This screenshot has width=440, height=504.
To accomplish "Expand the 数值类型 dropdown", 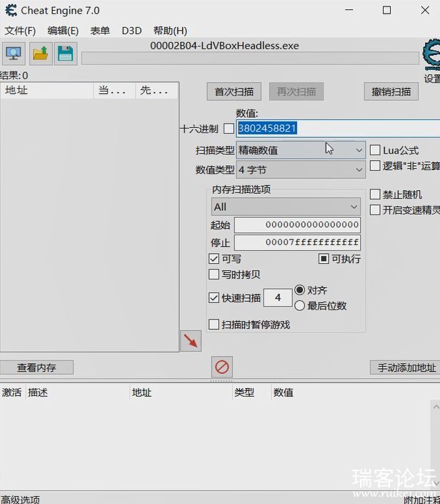I will [301, 169].
